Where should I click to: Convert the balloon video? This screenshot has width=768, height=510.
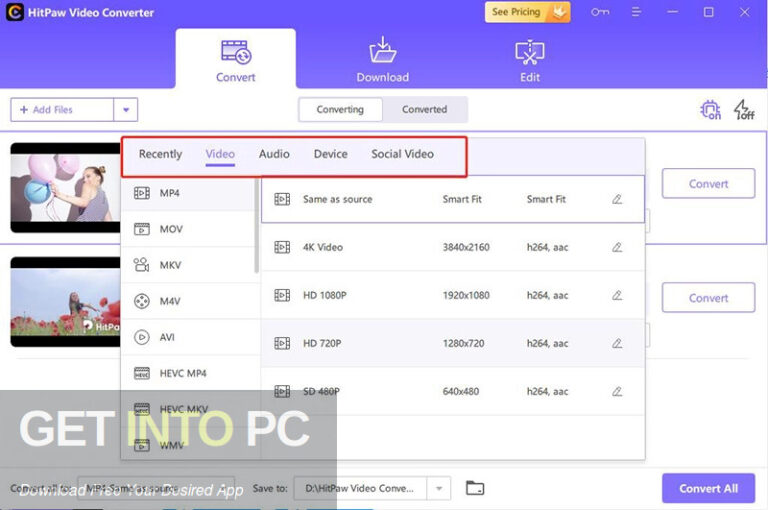tap(708, 184)
